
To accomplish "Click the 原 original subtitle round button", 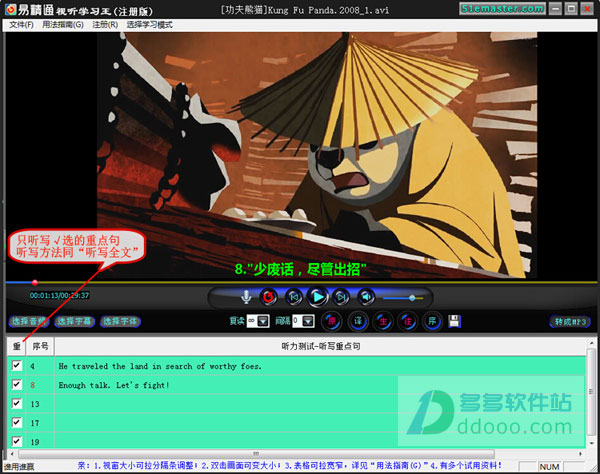I will click(x=331, y=321).
